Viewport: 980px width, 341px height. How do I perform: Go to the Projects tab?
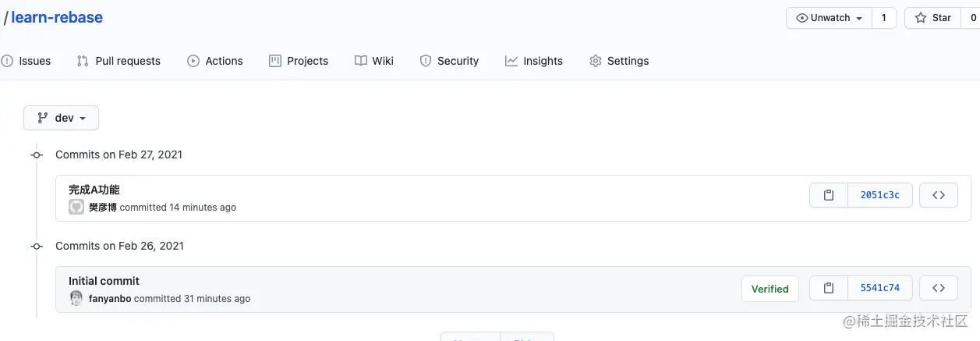pos(299,61)
